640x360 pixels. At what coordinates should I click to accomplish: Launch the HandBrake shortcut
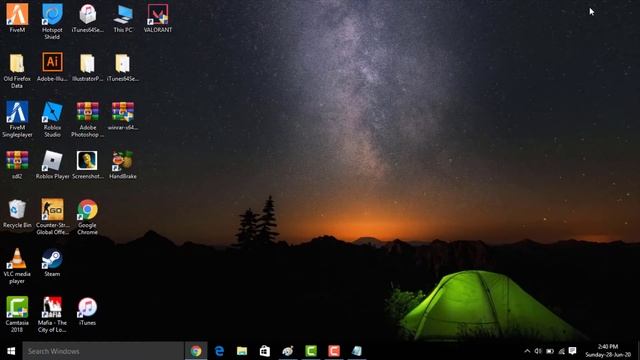(123, 164)
